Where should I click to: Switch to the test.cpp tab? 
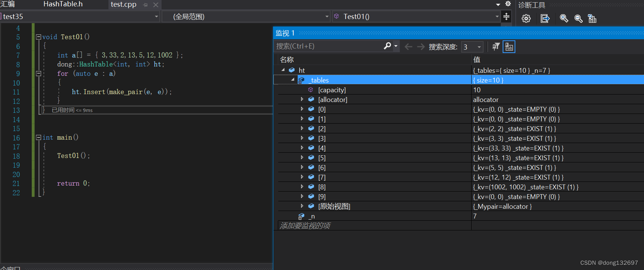123,4
